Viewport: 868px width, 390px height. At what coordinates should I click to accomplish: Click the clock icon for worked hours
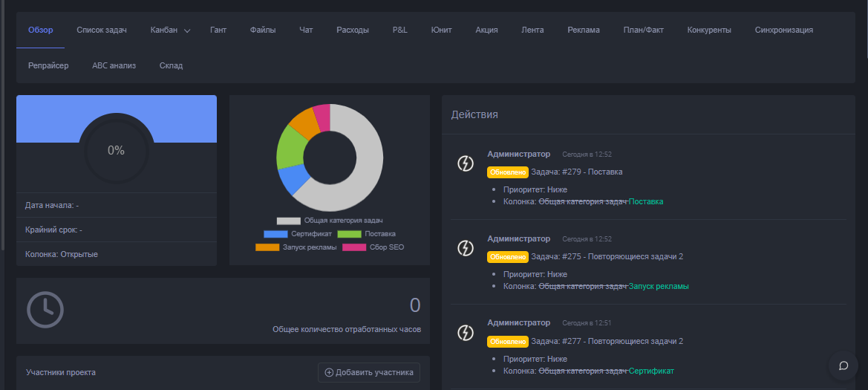point(45,308)
